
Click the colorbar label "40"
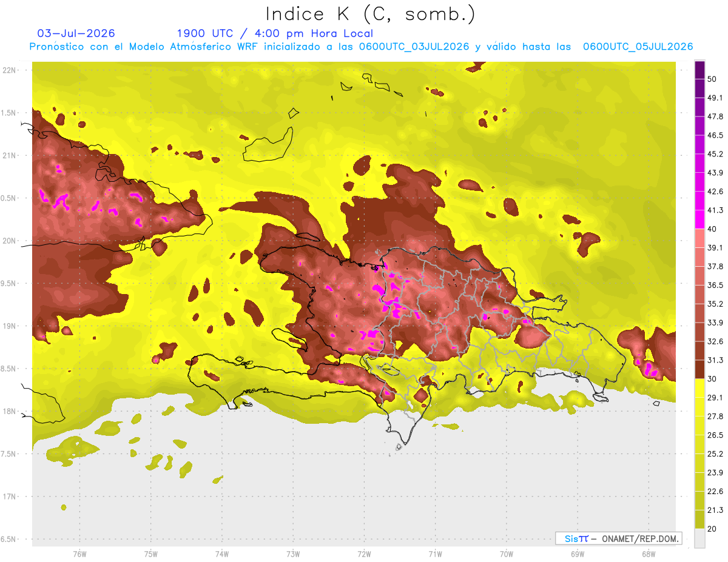712,229
